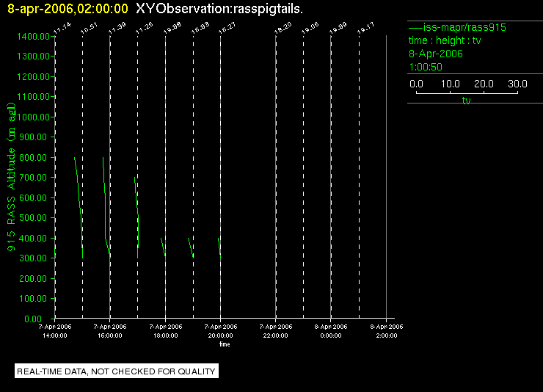Click the 30.0 end of the tv scale bar
The width and height of the screenshot is (543, 392).
(x=517, y=84)
